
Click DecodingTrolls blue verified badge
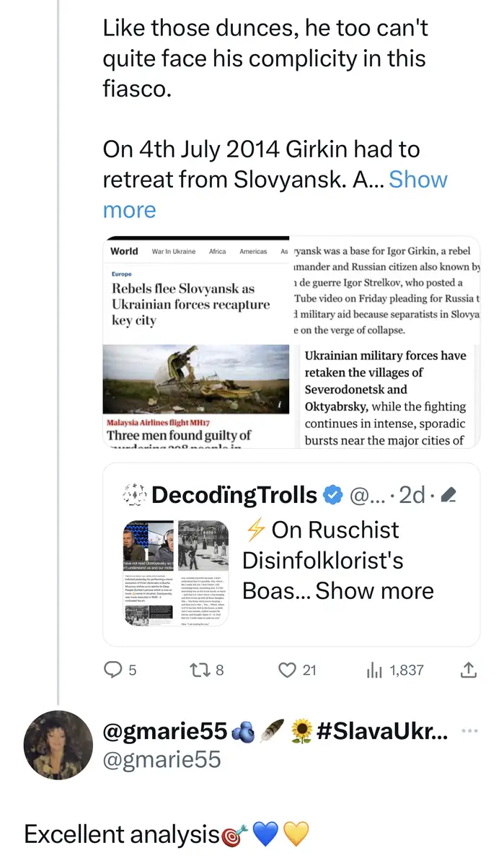tap(332, 495)
